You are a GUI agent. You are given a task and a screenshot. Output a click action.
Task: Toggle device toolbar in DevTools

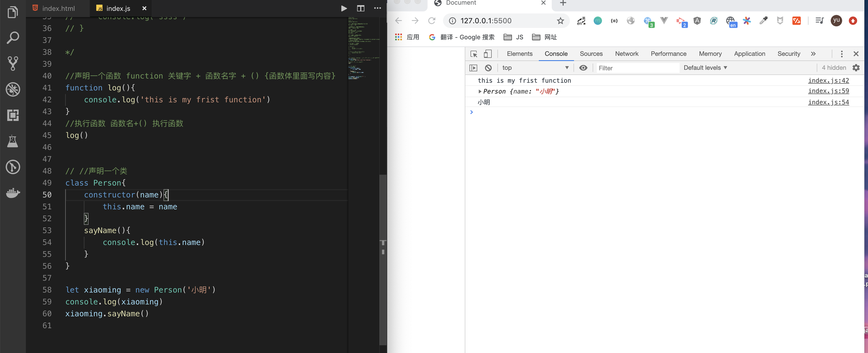point(488,54)
